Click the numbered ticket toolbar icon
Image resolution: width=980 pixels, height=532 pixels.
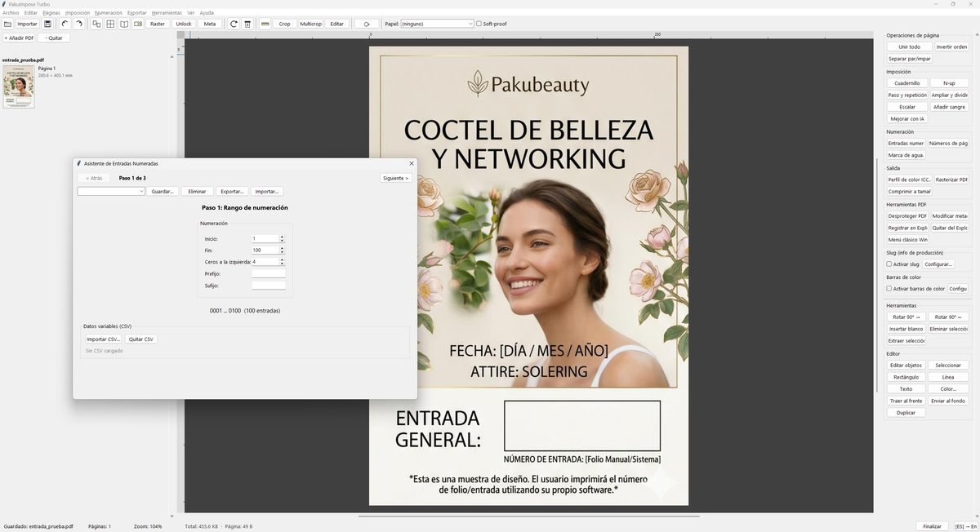[x=138, y=24]
